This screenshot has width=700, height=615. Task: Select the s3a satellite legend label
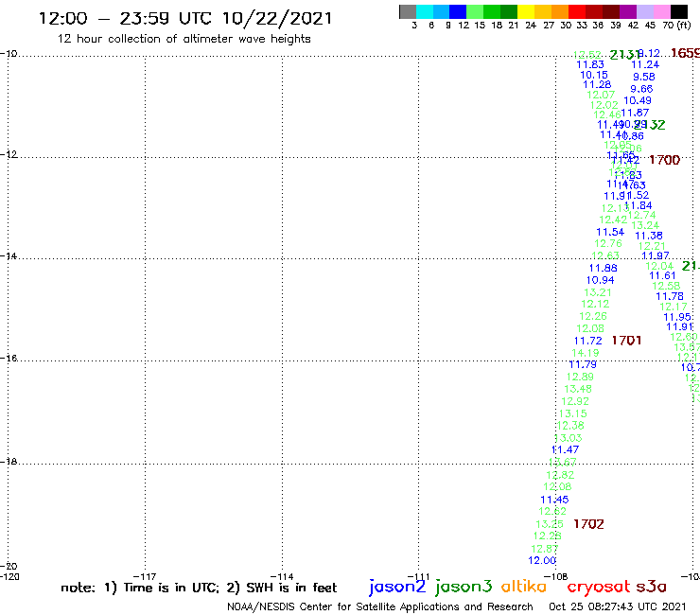click(651, 587)
